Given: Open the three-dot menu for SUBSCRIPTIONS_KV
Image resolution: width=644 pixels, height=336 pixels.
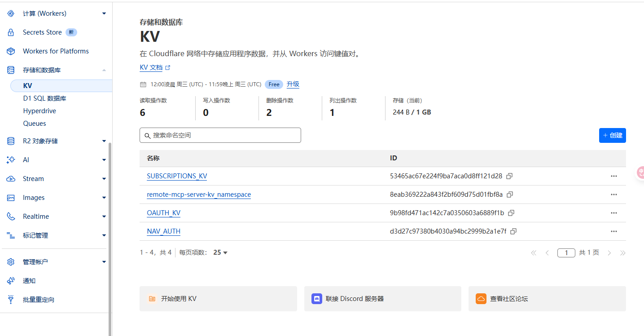Looking at the screenshot, I should click(x=613, y=176).
